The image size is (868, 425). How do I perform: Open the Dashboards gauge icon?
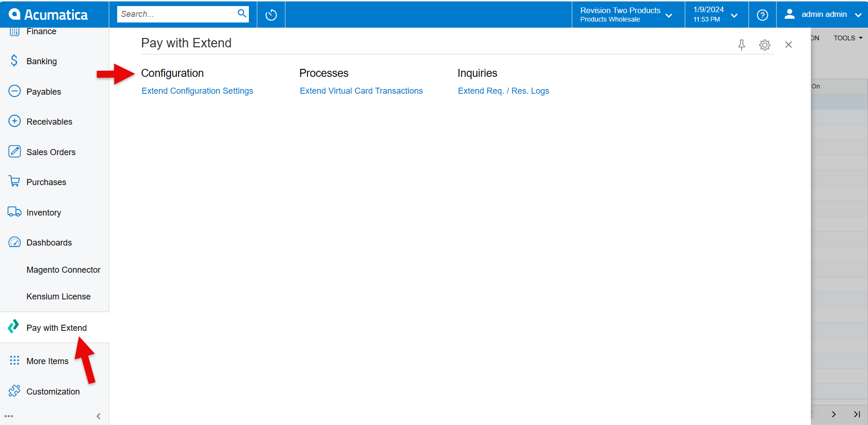(x=14, y=242)
